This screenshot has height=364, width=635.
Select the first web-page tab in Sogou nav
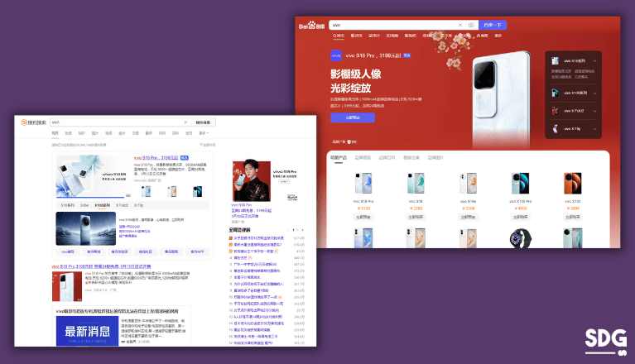(55, 133)
